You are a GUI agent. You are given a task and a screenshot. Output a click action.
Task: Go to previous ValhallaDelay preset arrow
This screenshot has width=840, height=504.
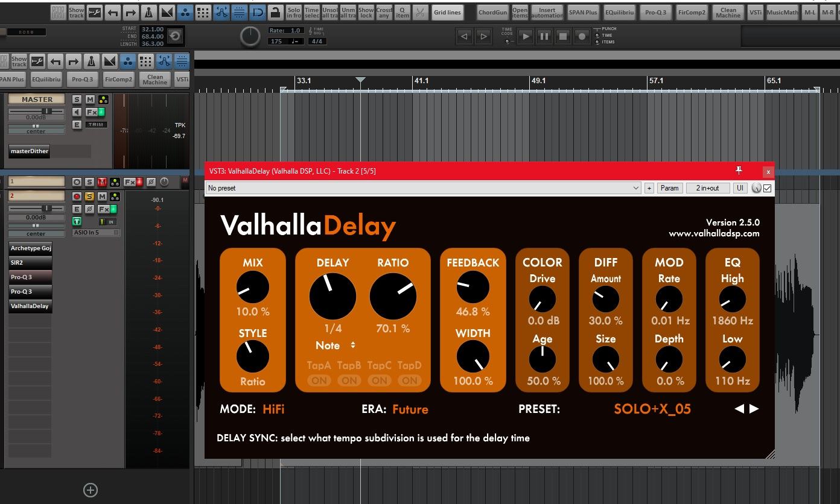[739, 409]
